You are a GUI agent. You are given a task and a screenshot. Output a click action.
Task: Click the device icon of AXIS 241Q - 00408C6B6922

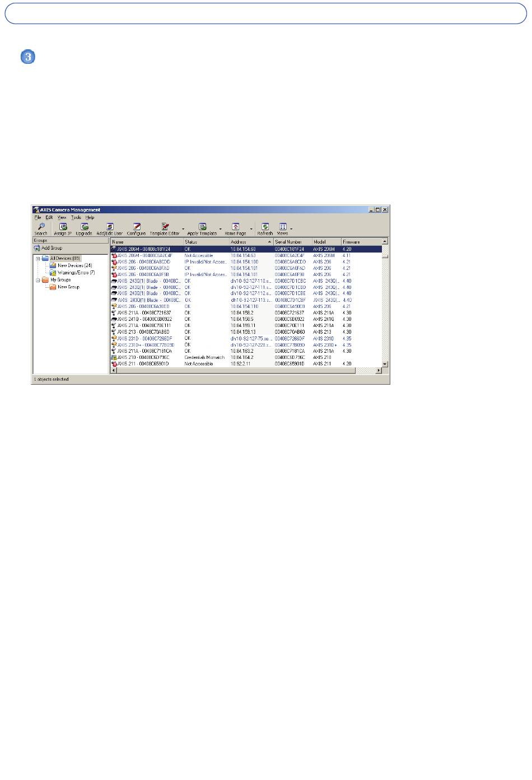[114, 319]
